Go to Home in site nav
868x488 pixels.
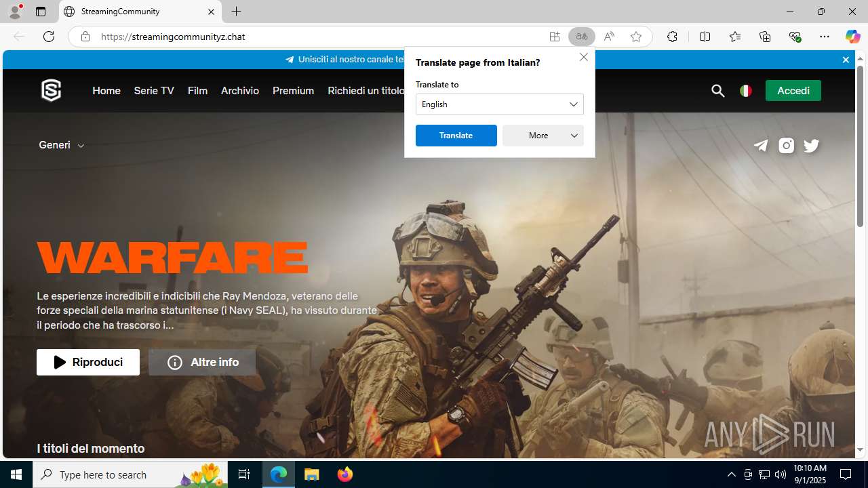(x=106, y=90)
